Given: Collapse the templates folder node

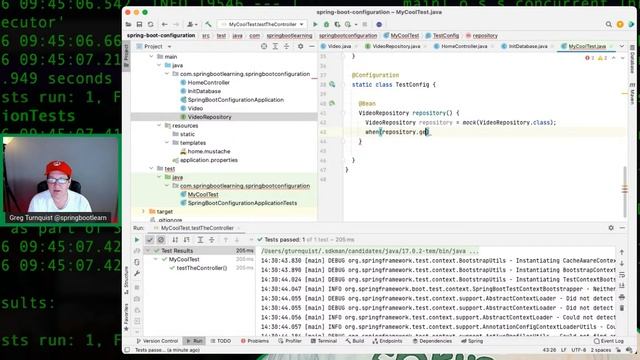Looking at the screenshot, I should [167, 143].
